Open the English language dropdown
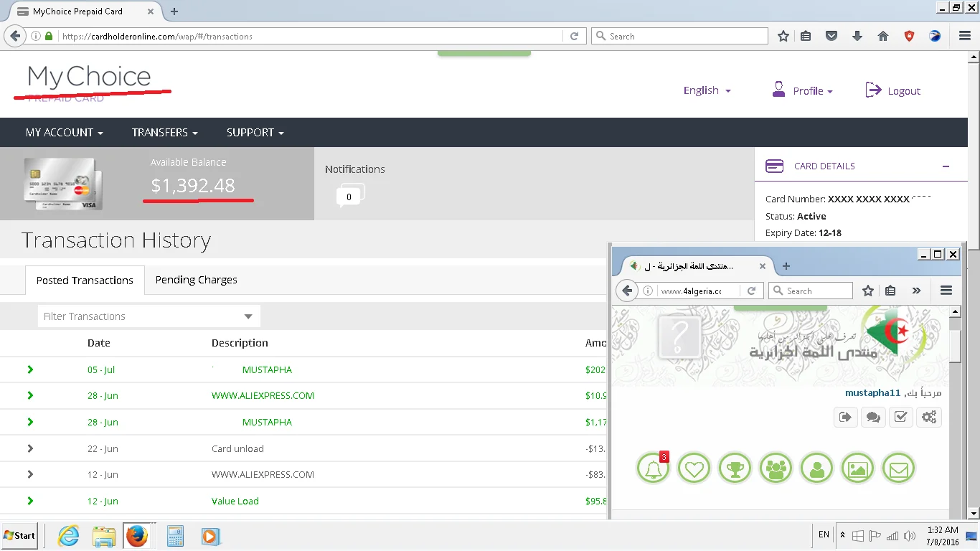980x551 pixels. coord(707,90)
